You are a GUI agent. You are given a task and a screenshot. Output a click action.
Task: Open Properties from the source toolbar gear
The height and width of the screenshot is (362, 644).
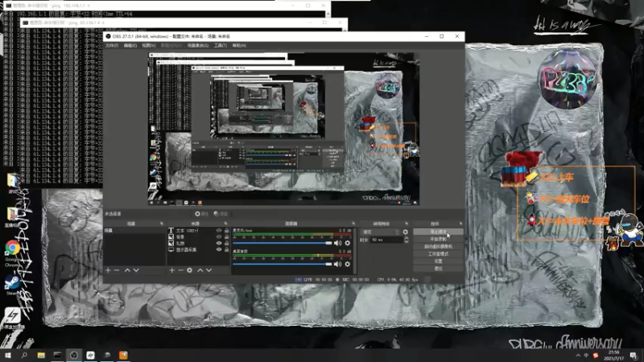[x=201, y=214]
